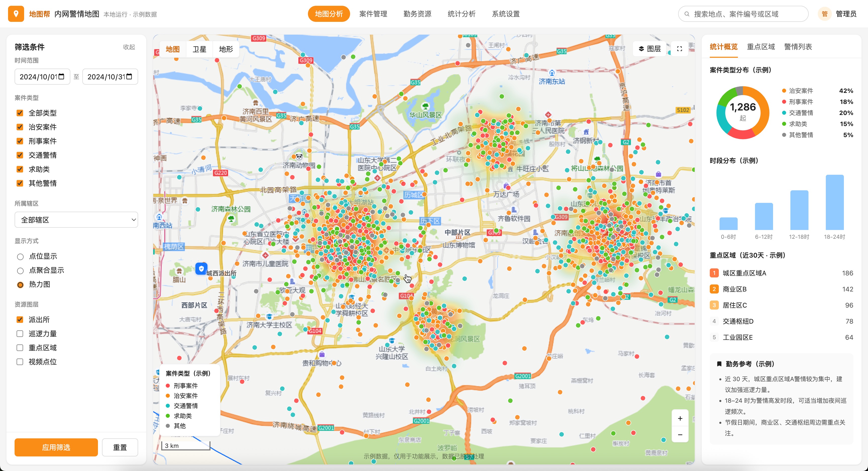This screenshot has height=471, width=868.
Task: Enable the 视频点位 resource layer
Action: pyautogui.click(x=20, y=362)
